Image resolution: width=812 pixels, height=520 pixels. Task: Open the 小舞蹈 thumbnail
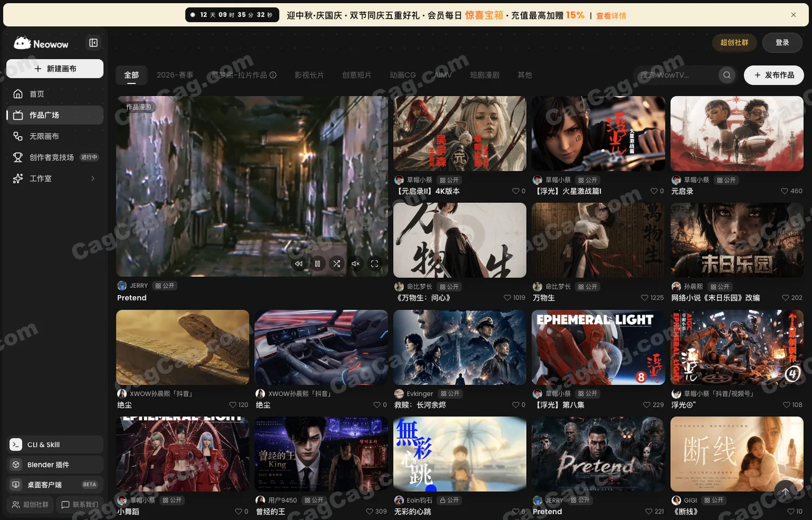click(182, 454)
